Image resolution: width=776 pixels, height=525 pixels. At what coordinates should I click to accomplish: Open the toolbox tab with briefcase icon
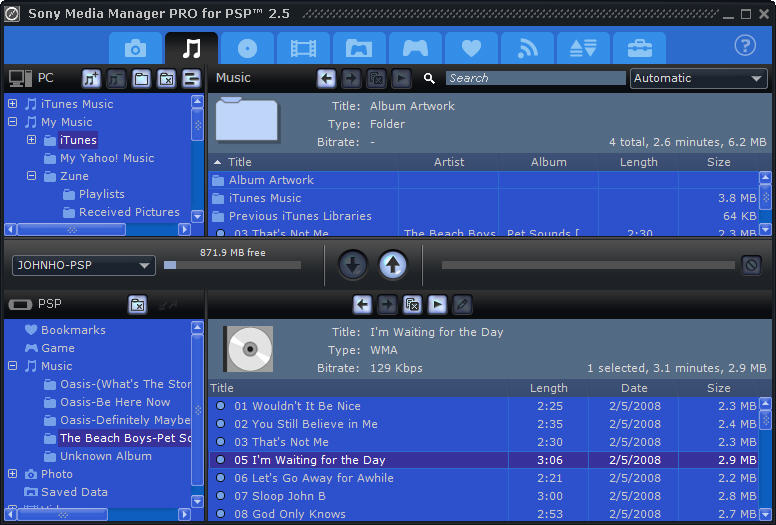[x=639, y=48]
